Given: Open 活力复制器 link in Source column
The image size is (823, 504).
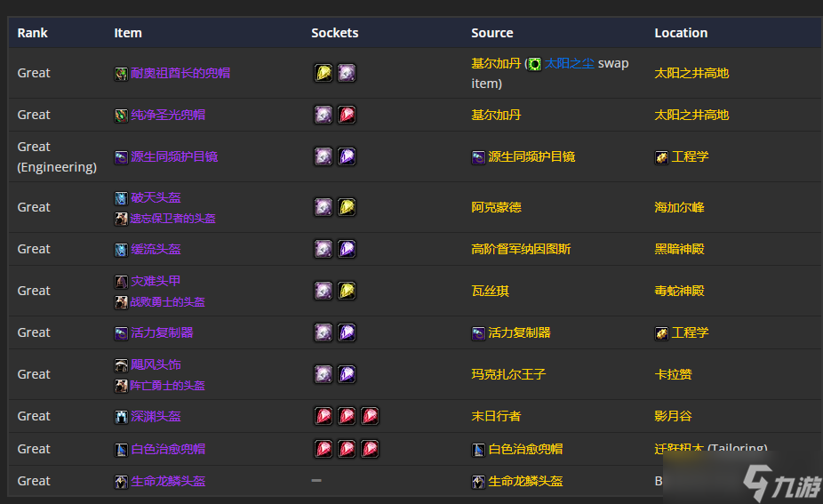Looking at the screenshot, I should (519, 332).
